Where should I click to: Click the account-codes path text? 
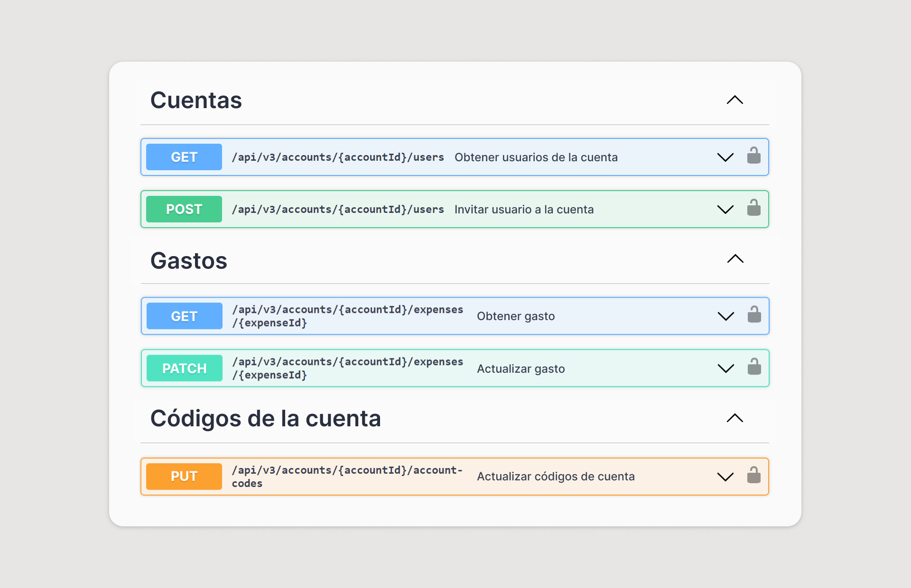click(347, 477)
